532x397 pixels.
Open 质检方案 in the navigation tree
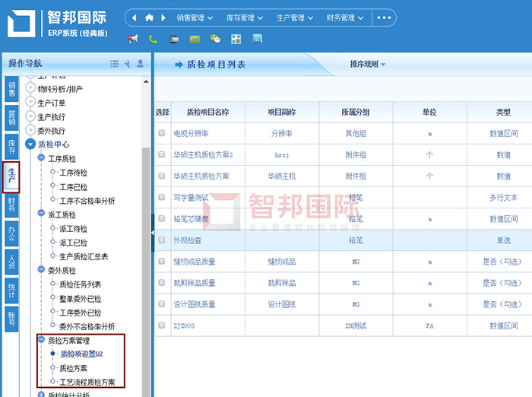(74, 367)
